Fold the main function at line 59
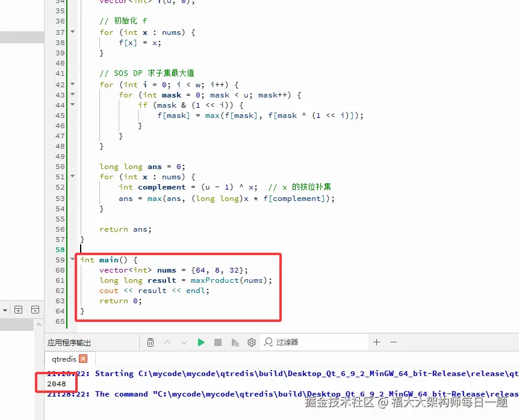This screenshot has height=420, width=519. (x=72, y=259)
